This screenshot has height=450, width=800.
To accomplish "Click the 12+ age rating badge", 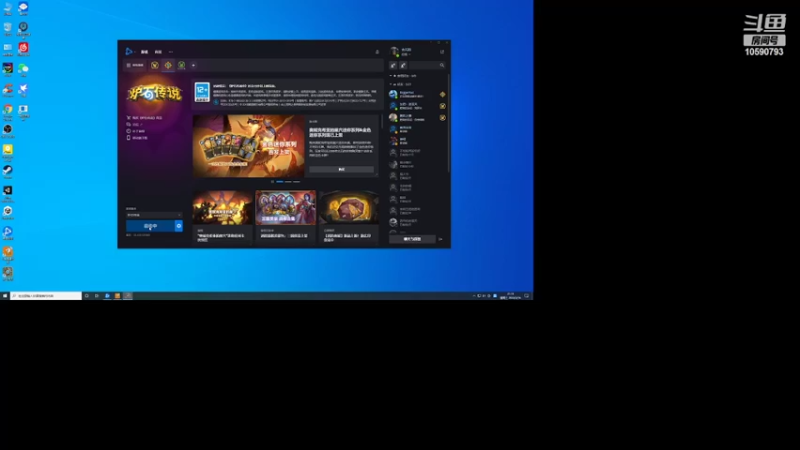I will coord(202,92).
